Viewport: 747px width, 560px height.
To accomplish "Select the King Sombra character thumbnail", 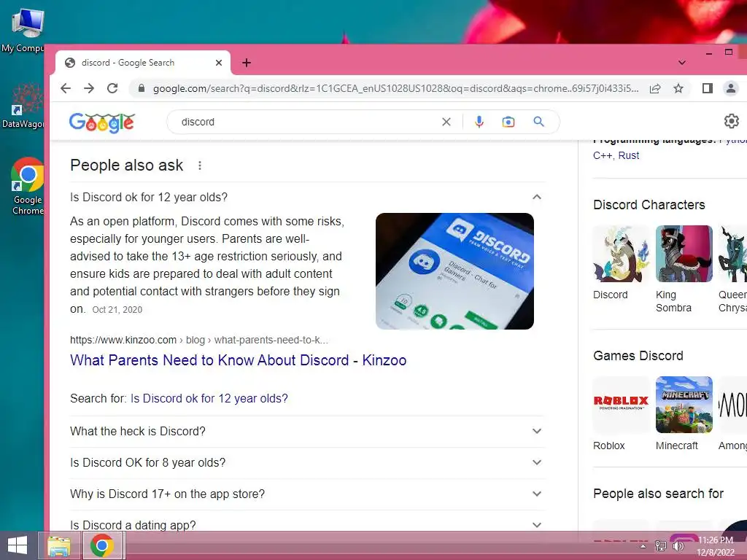I will 684,254.
